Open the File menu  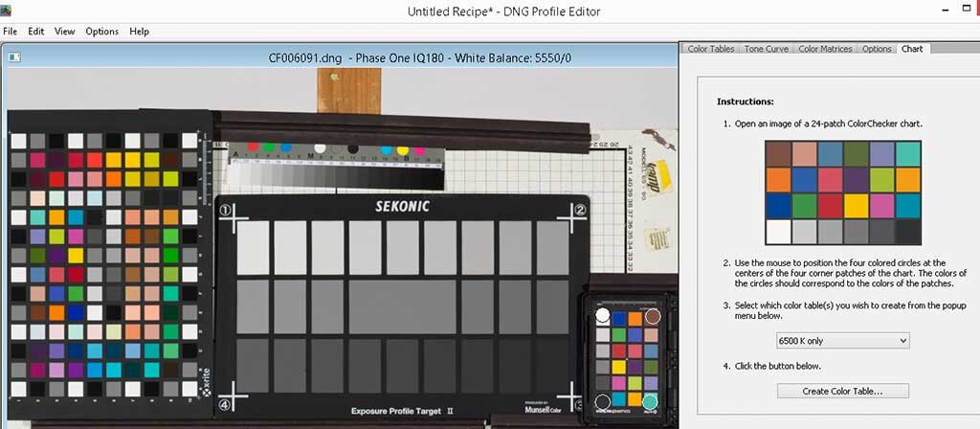click(x=10, y=32)
